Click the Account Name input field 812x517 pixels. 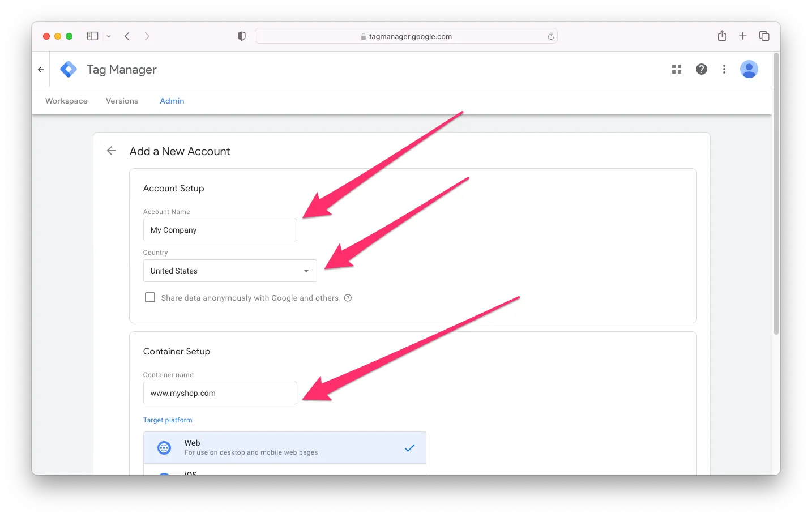[220, 230]
